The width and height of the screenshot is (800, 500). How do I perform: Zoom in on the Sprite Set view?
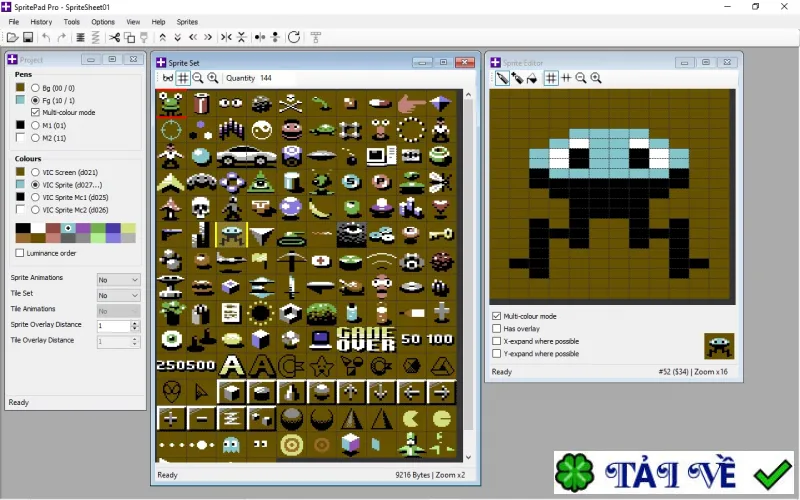point(213,78)
